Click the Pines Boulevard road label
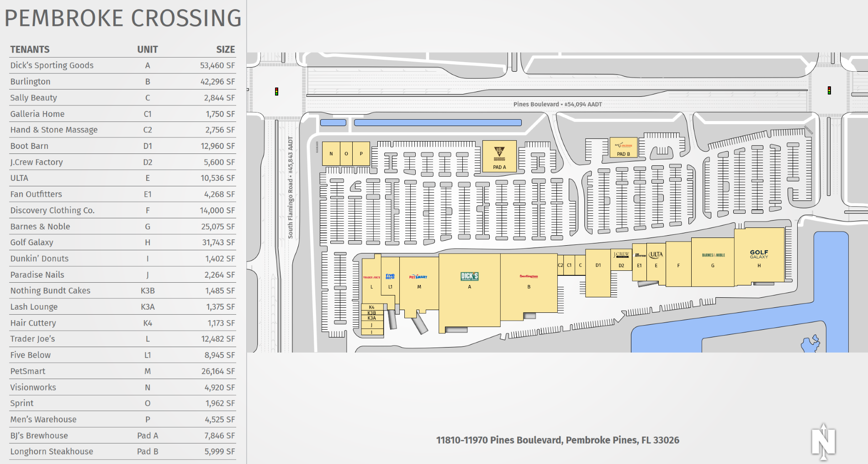Viewport: 868px width, 464px height. (557, 104)
